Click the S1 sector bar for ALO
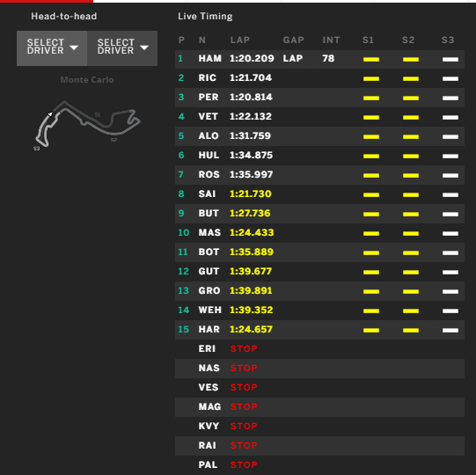Image resolution: width=476 pixels, height=475 pixels. pyautogui.click(x=371, y=136)
